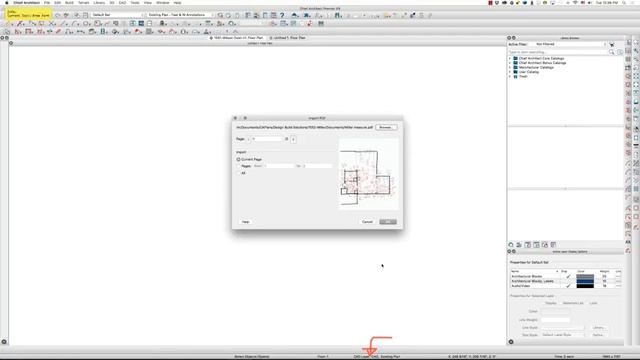This screenshot has height=360, width=640.
Task: Click Browse in the Import PDF dialog
Action: (386, 127)
